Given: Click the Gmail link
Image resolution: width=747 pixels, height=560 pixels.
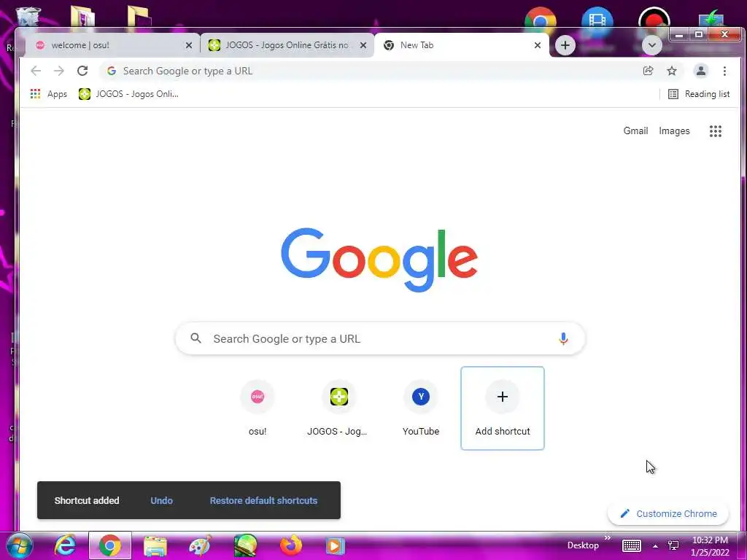Looking at the screenshot, I should click(x=635, y=131).
